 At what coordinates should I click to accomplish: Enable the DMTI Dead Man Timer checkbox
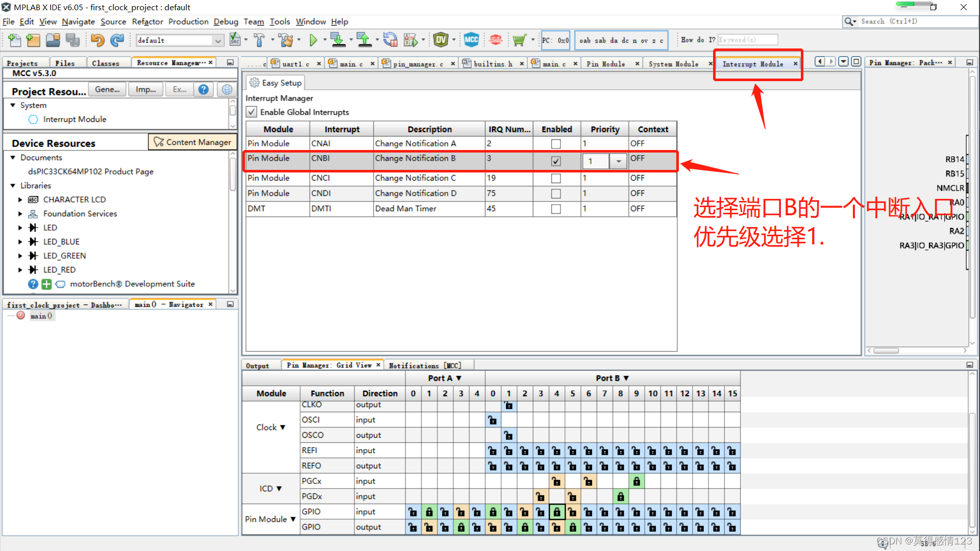click(x=556, y=209)
